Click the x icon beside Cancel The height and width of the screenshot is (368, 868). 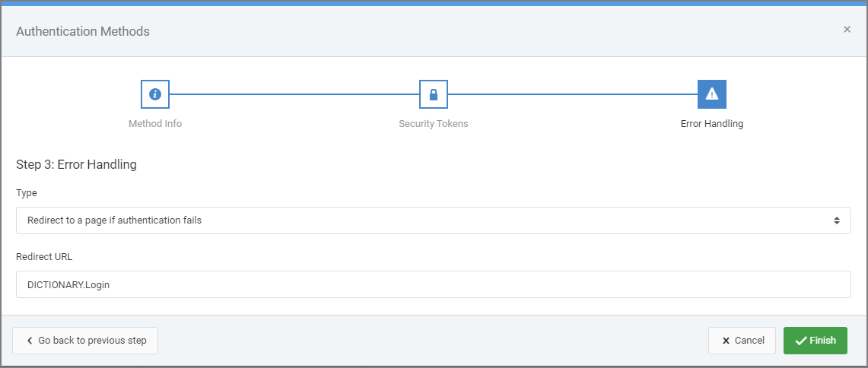726,341
